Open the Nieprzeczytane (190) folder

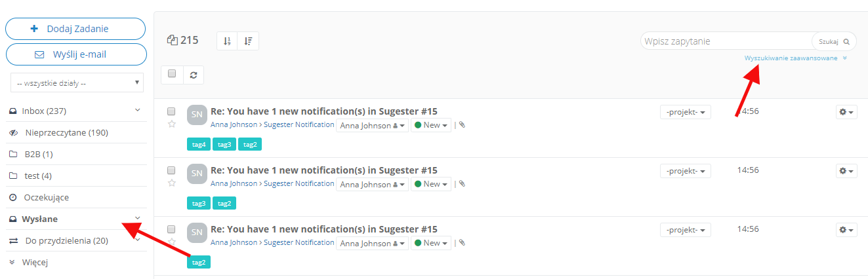tap(66, 133)
